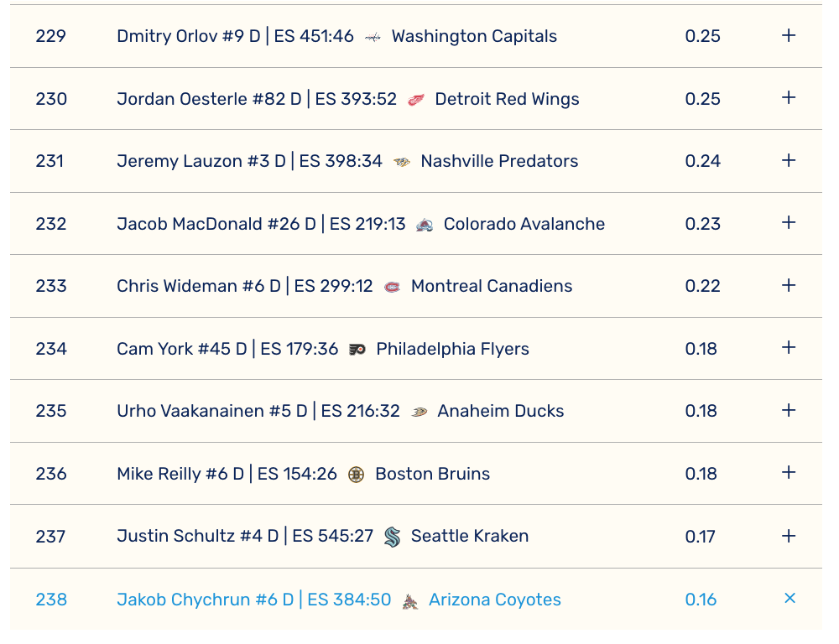Click the Arizona Coyotes team name
This screenshot has height=644, width=839.
coord(494,600)
